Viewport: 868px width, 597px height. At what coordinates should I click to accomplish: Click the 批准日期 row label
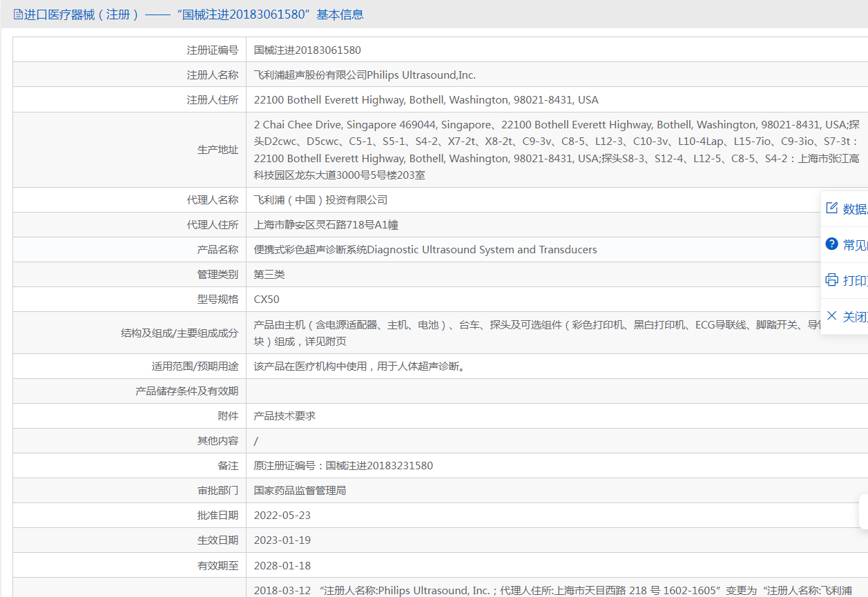click(x=218, y=516)
